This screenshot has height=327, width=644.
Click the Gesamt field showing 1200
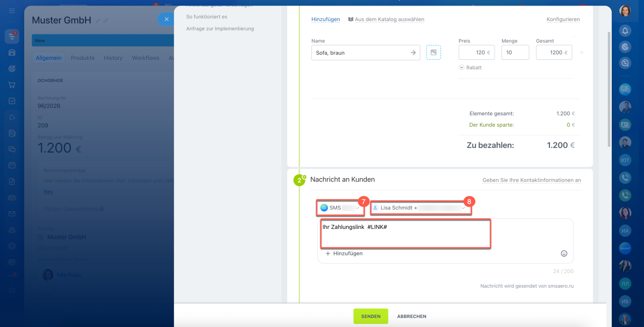click(x=554, y=52)
